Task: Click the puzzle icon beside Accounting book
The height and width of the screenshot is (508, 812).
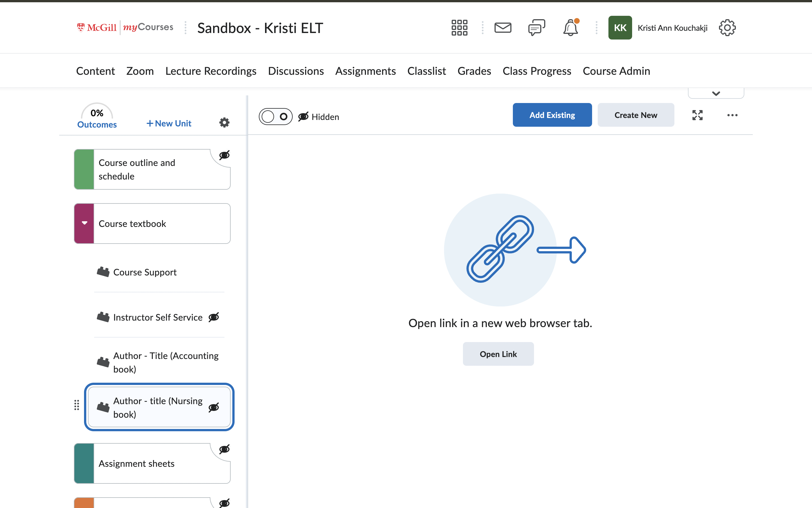Action: click(103, 362)
